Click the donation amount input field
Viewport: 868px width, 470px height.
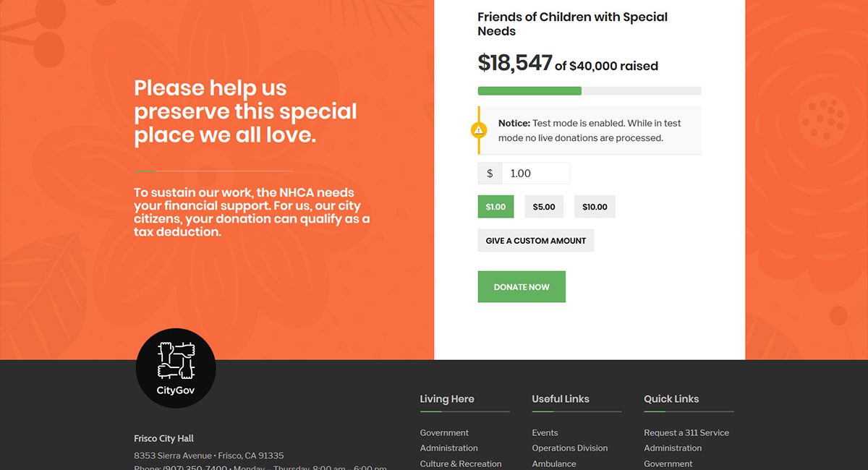point(535,174)
